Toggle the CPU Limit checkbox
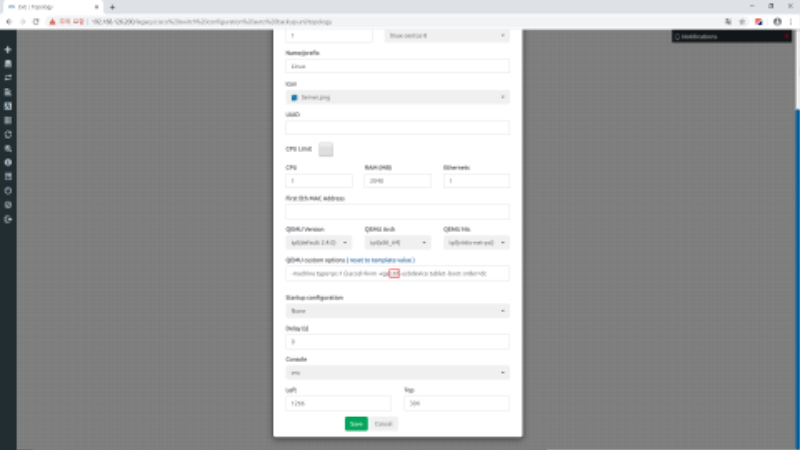This screenshot has height=450, width=800. tap(326, 149)
